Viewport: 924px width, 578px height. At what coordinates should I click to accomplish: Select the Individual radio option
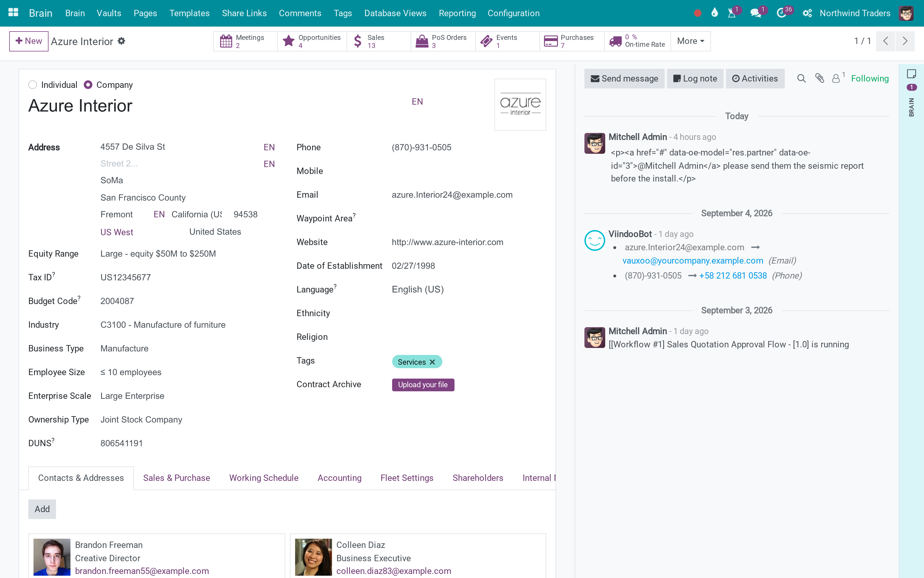click(x=33, y=85)
